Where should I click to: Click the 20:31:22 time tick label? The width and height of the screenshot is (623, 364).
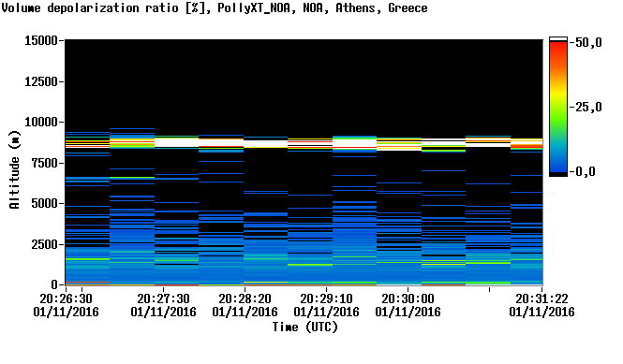(x=541, y=305)
